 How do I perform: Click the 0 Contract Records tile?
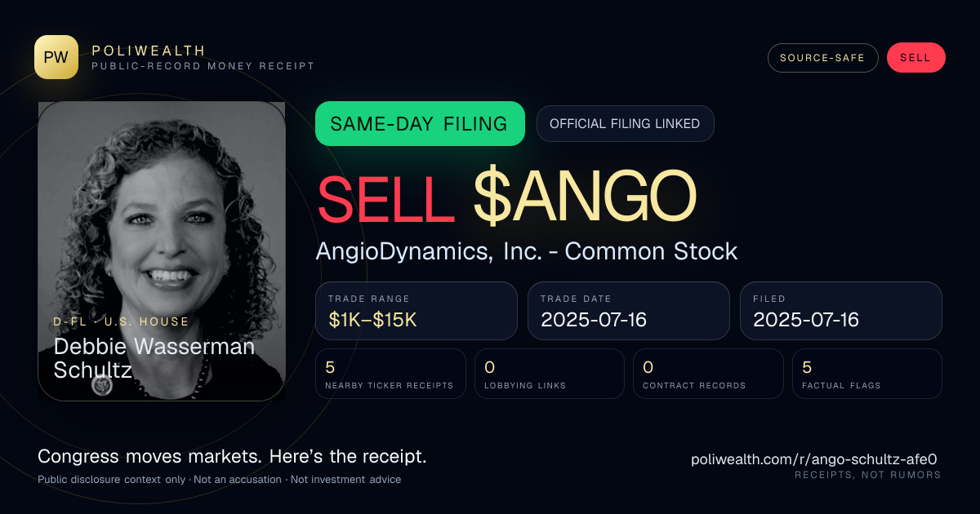click(x=708, y=374)
